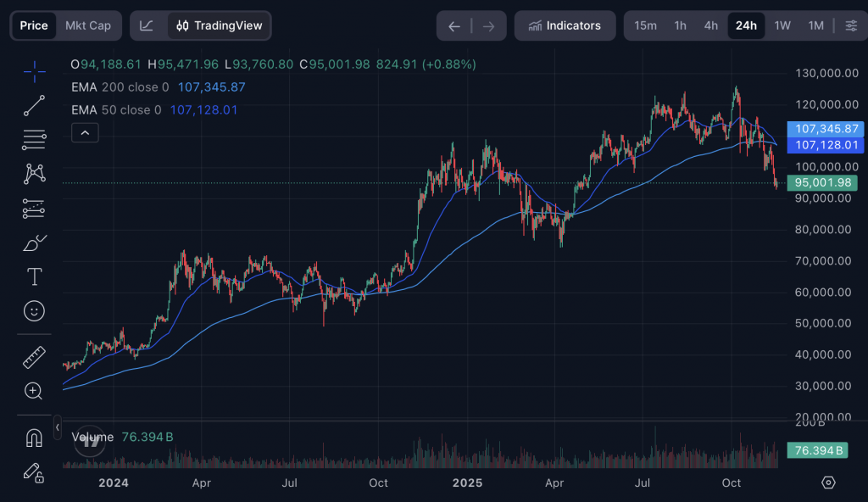868x502 pixels.
Task: Select the trend line drawing tool
Action: pyautogui.click(x=34, y=105)
